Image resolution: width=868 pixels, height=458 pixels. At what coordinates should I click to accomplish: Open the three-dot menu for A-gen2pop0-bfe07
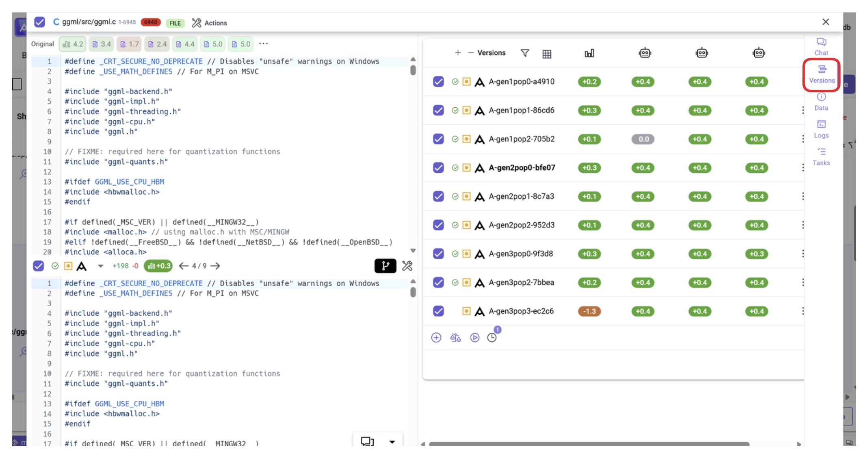point(803,168)
